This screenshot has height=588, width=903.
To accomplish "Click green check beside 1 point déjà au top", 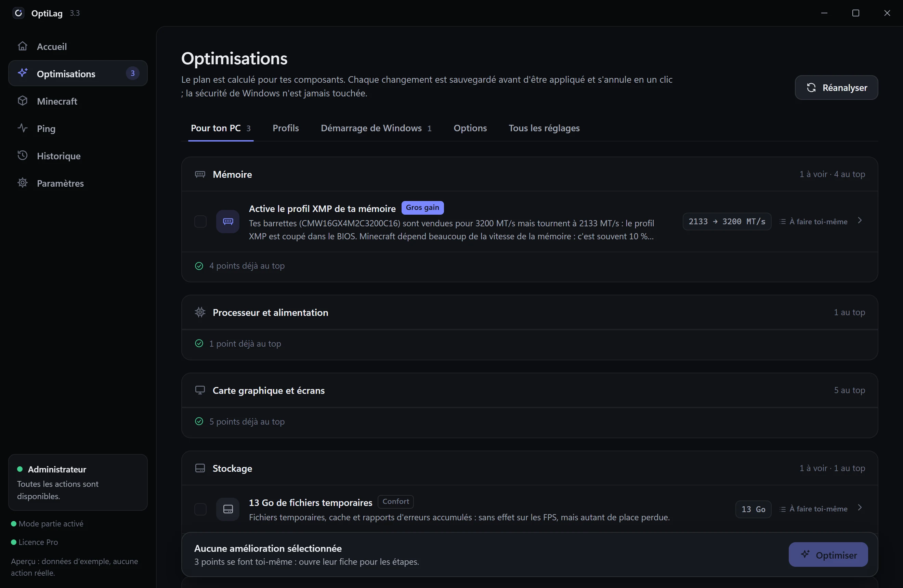I will pos(199,344).
